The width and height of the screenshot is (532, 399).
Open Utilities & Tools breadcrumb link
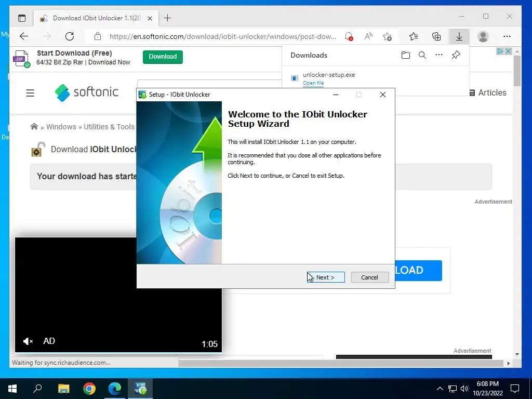109,127
